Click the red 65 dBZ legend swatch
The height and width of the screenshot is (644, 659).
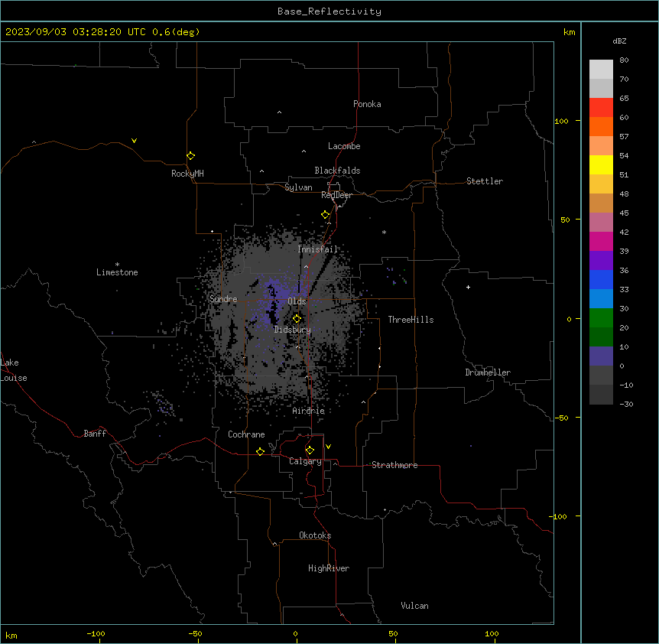click(x=601, y=107)
